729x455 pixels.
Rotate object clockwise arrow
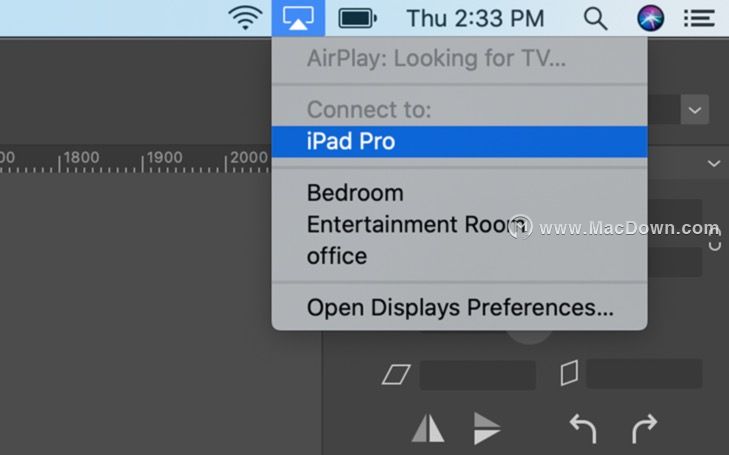644,428
